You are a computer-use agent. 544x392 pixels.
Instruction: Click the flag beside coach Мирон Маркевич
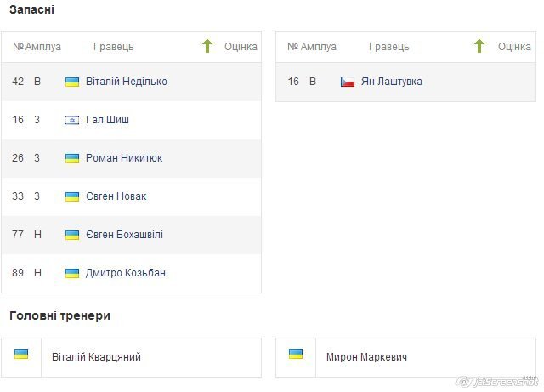(296, 354)
